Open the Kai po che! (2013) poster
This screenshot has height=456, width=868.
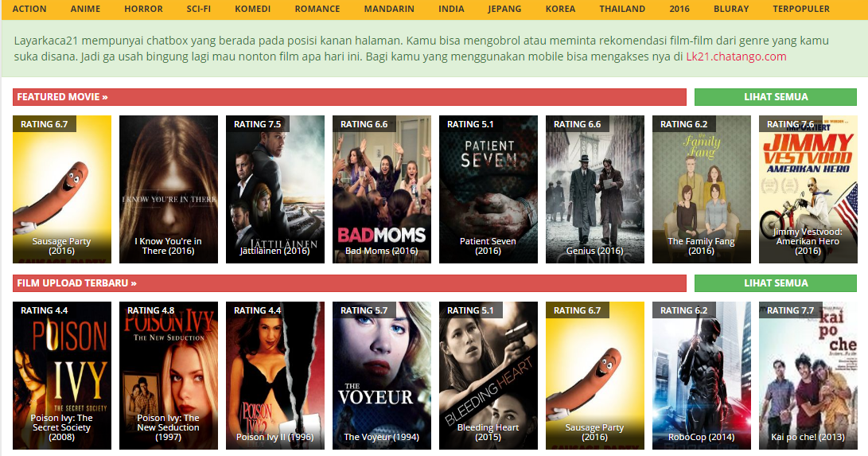[x=808, y=375]
